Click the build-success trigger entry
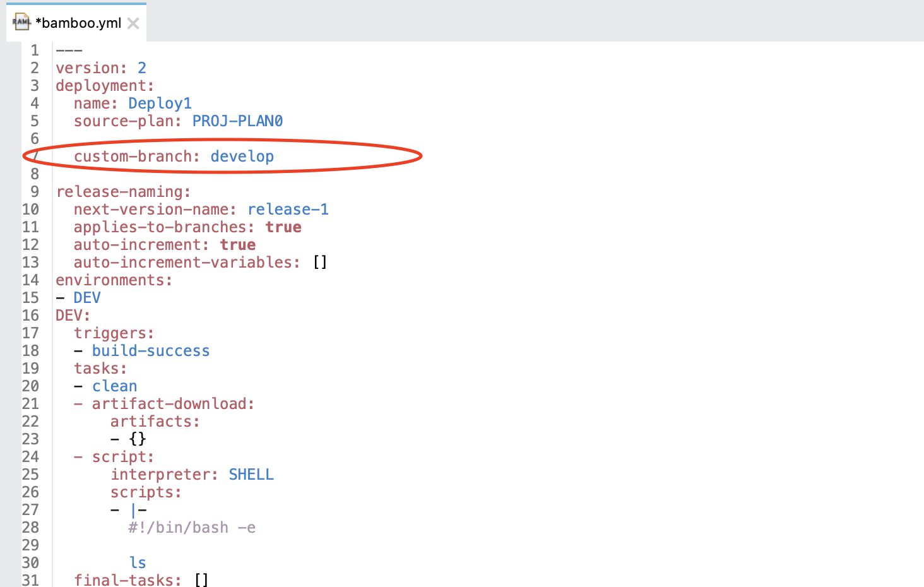This screenshot has height=587, width=924. (151, 351)
